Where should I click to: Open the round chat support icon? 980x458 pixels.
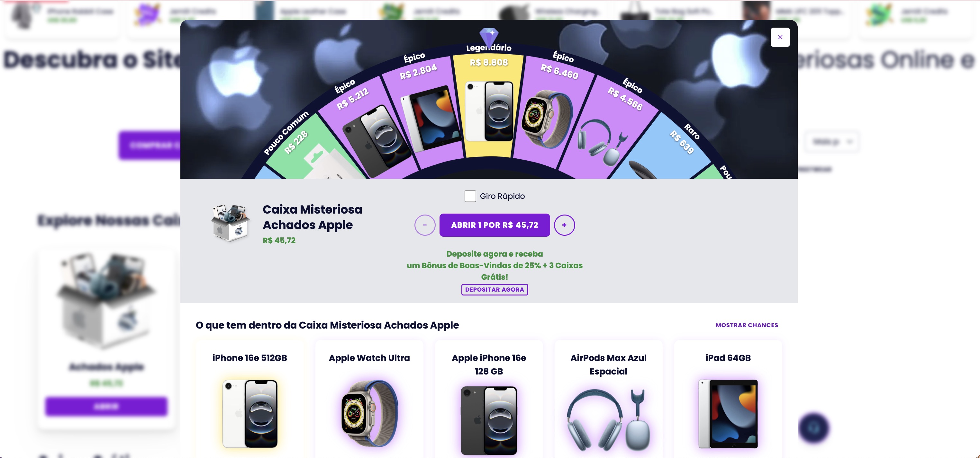[x=813, y=428]
